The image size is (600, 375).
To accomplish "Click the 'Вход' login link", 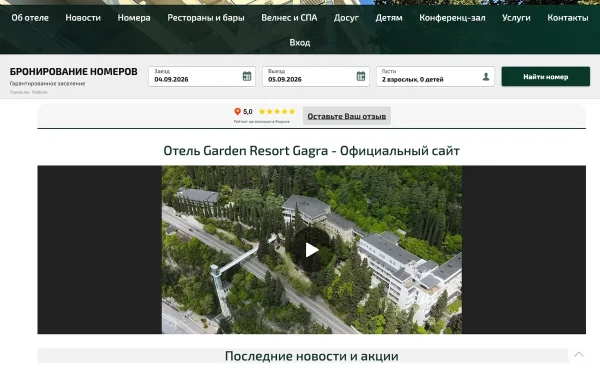I will pos(300,42).
